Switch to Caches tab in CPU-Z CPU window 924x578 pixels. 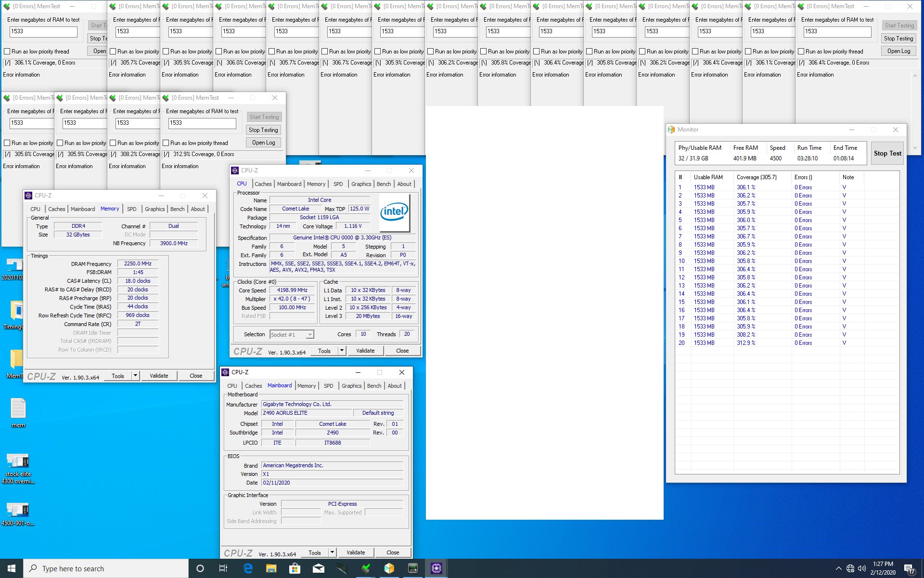(263, 184)
